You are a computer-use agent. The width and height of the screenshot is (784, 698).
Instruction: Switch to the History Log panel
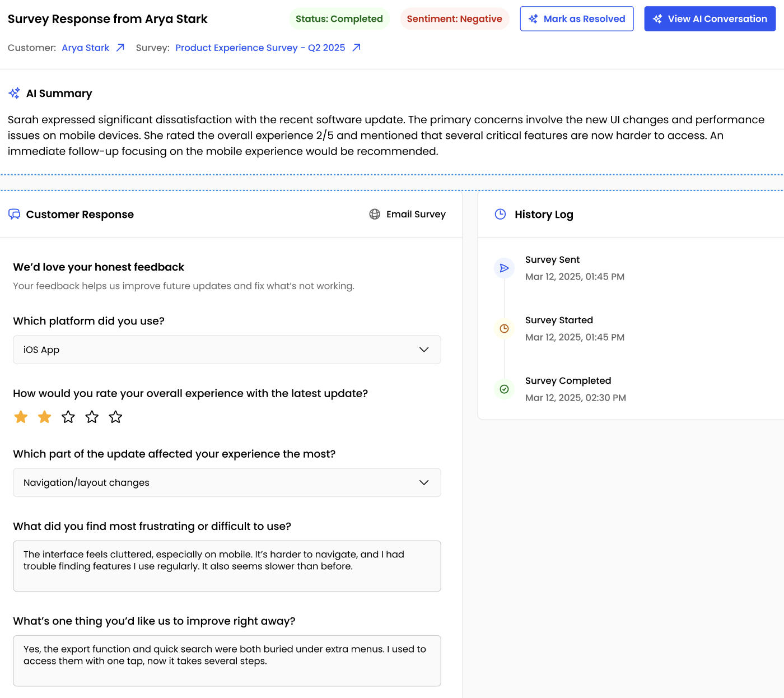coord(544,214)
